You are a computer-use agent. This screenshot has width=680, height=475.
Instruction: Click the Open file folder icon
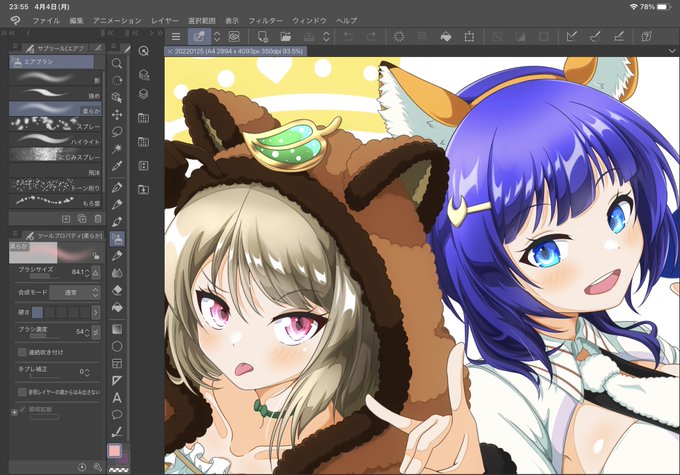coord(285,37)
